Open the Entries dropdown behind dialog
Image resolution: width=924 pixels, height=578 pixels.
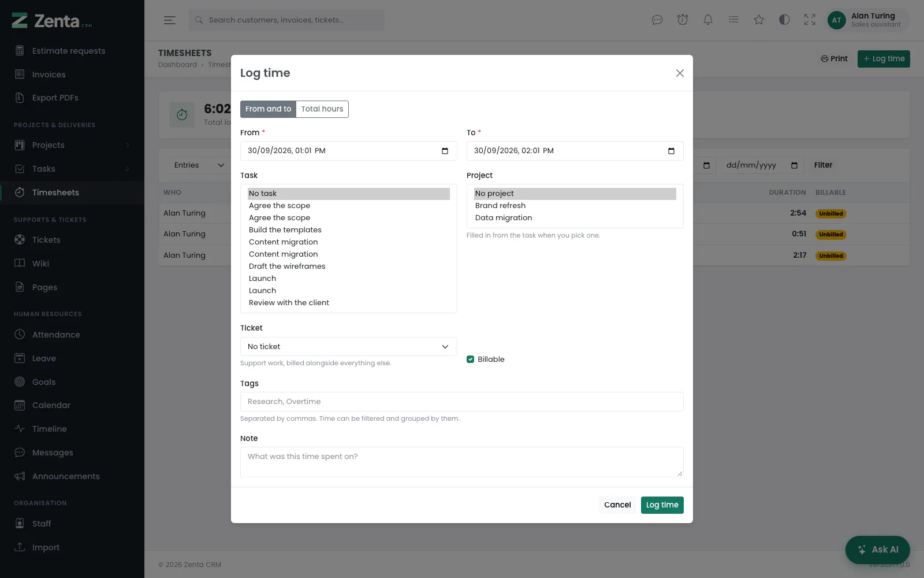[199, 165]
